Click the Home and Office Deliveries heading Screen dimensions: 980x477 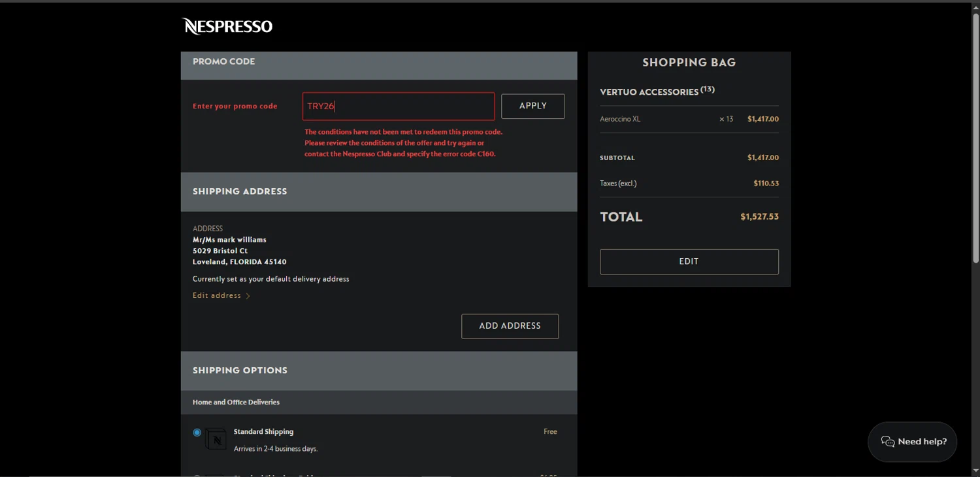236,403
